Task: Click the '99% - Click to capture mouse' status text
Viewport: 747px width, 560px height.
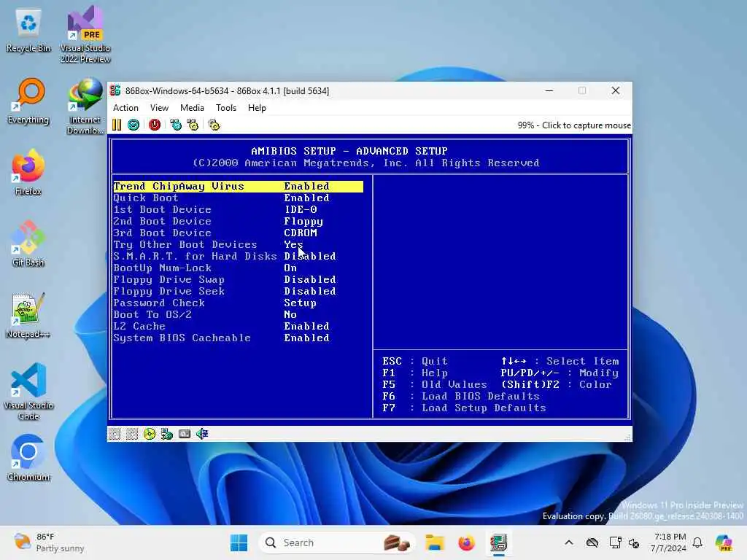Action: coord(574,125)
